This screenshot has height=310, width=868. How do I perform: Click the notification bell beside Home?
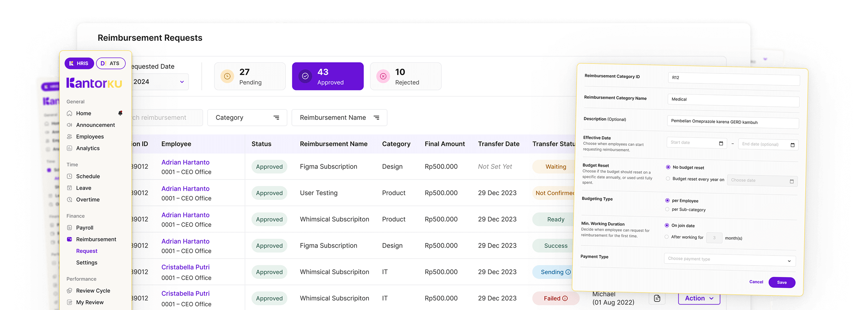[120, 113]
